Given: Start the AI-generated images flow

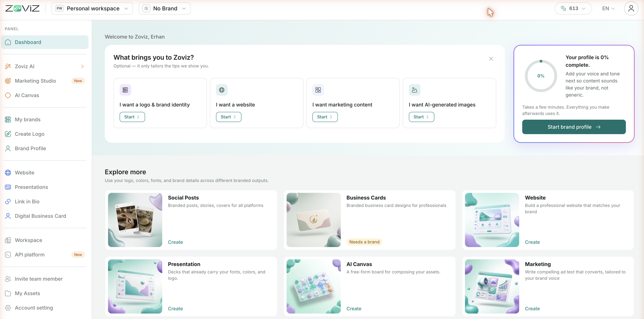Looking at the screenshot, I should point(421,117).
